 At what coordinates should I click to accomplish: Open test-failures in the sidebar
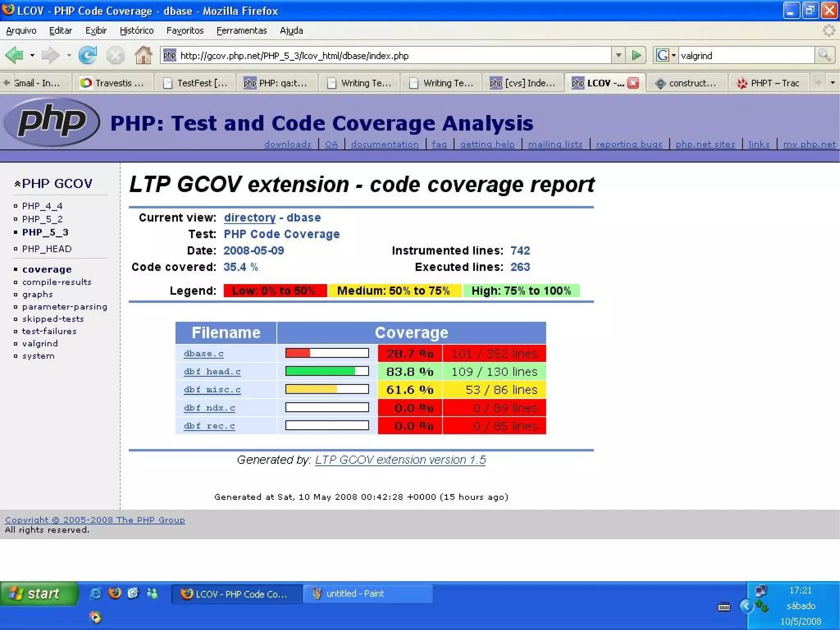click(49, 331)
